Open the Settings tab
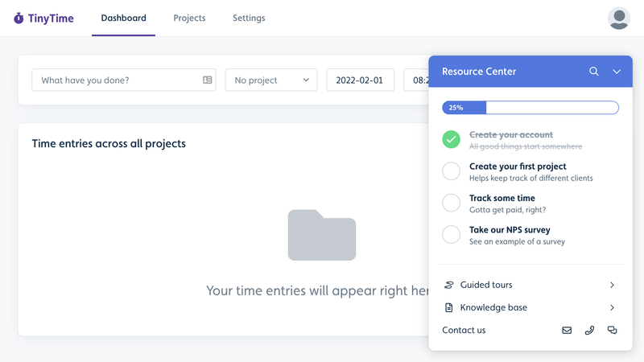Screen dimensions: 644x362 tap(249, 18)
